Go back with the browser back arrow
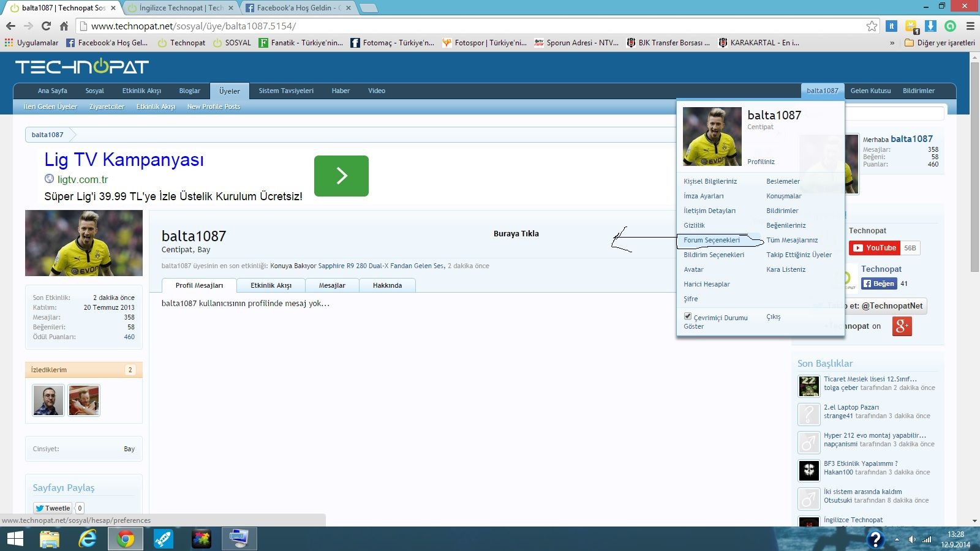Viewport: 980px width, 551px height. click(x=10, y=26)
